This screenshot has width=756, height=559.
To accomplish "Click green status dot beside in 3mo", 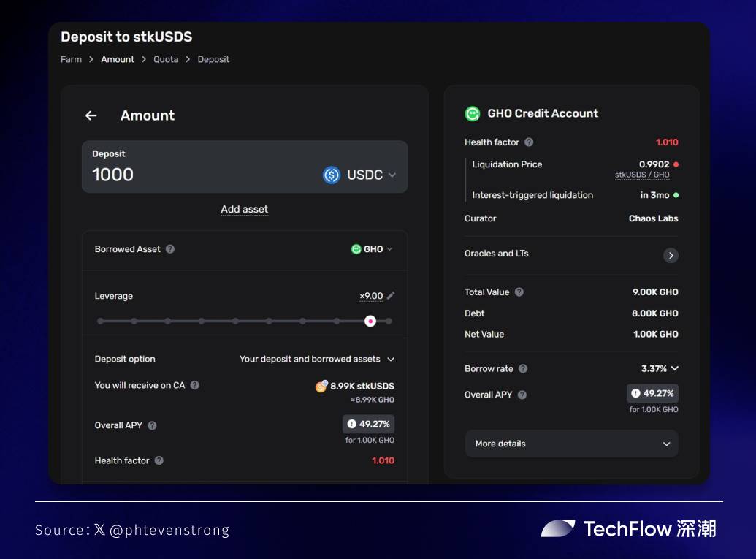I will click(676, 195).
